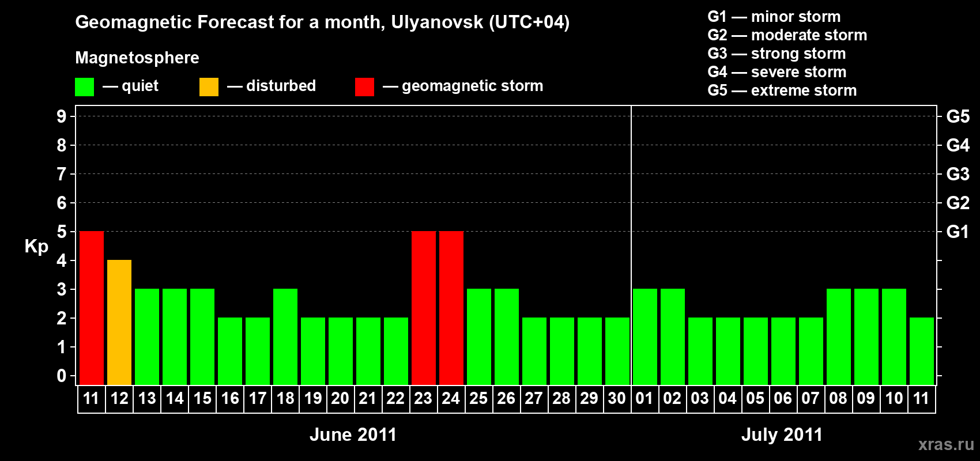Click the G3 right axis label

click(x=958, y=174)
